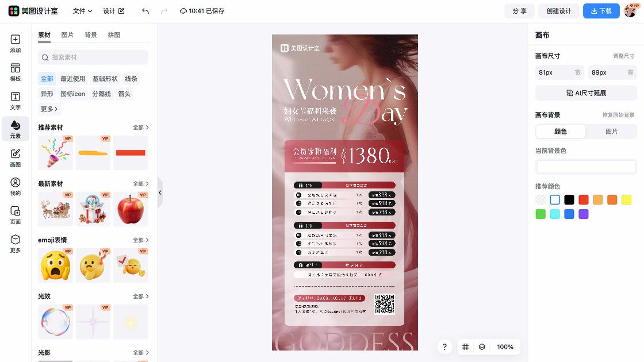The image size is (644, 362).
Task: Select the 颜色 background option
Action: [x=560, y=132]
